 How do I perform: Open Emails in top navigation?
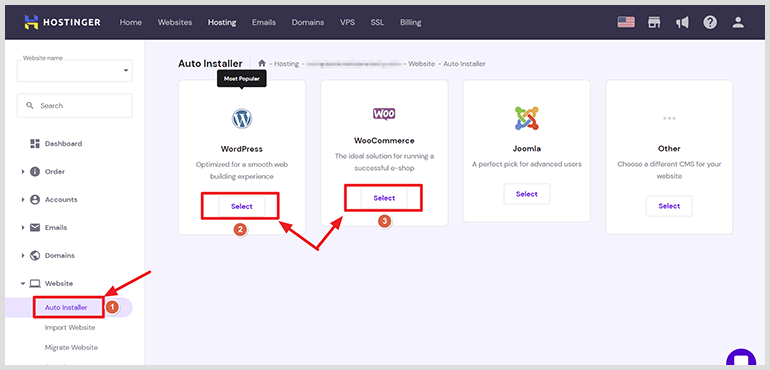pyautogui.click(x=264, y=22)
